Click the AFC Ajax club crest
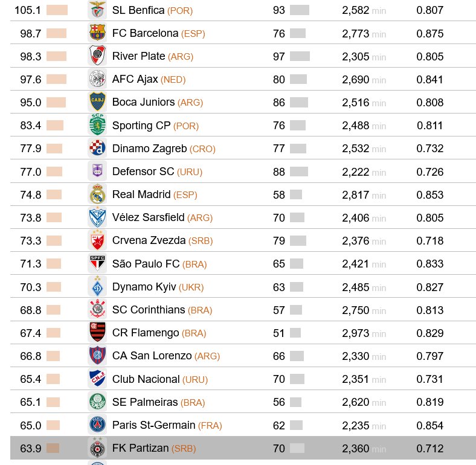This screenshot has height=465, width=476. pyautogui.click(x=97, y=79)
